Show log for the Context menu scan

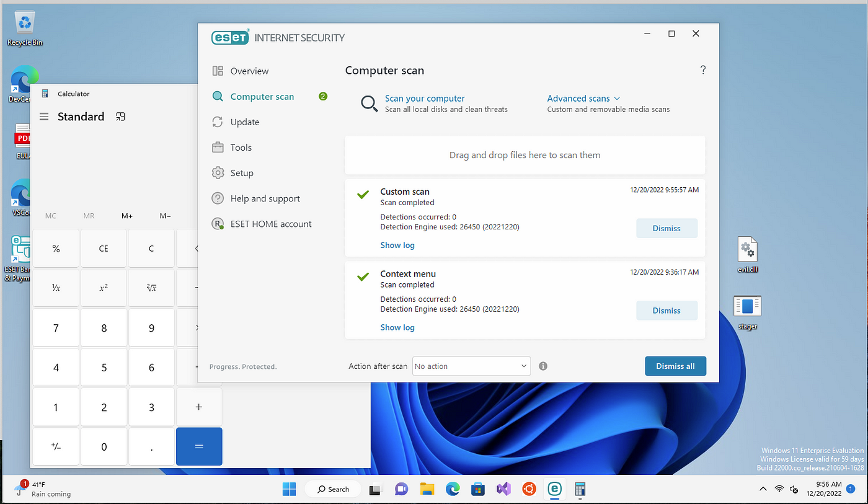397,327
